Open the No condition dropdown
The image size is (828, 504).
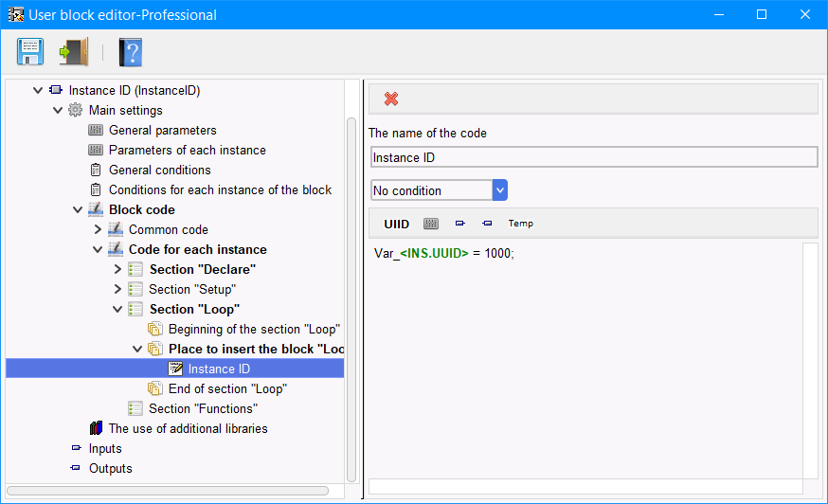coord(499,190)
